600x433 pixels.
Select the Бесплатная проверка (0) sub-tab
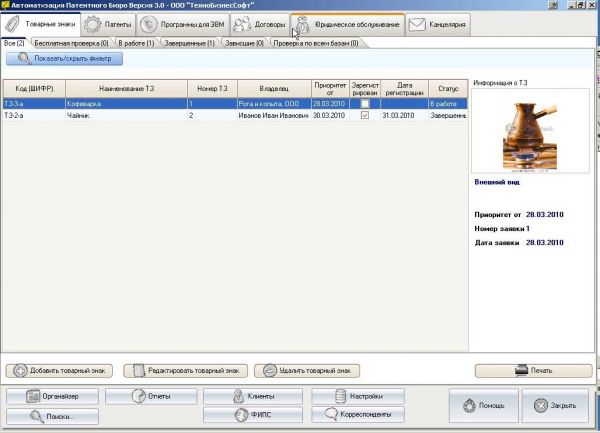72,43
